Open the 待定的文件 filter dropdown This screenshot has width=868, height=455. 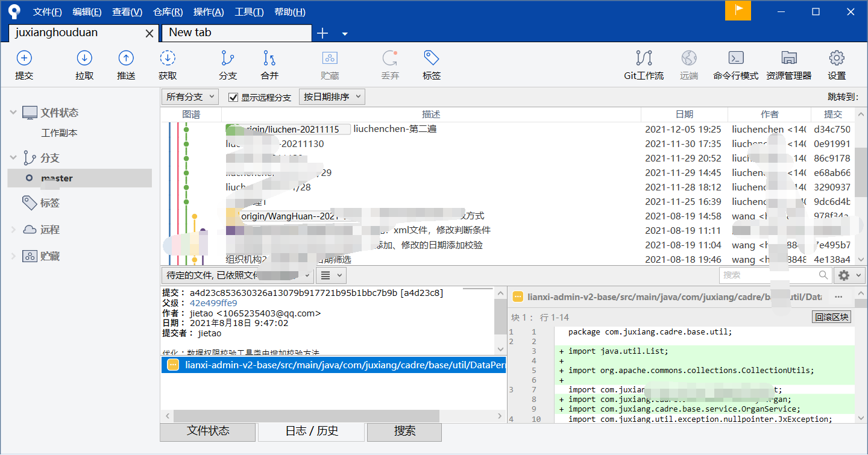click(237, 275)
